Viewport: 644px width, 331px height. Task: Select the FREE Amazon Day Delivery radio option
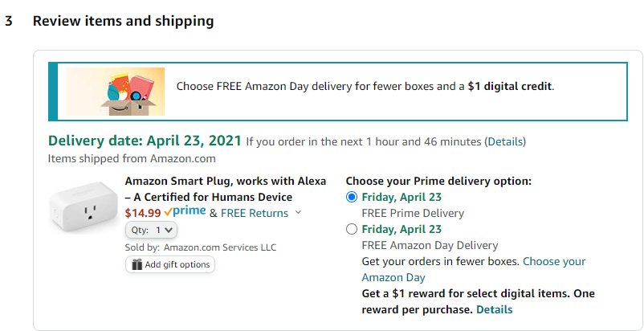pos(351,229)
